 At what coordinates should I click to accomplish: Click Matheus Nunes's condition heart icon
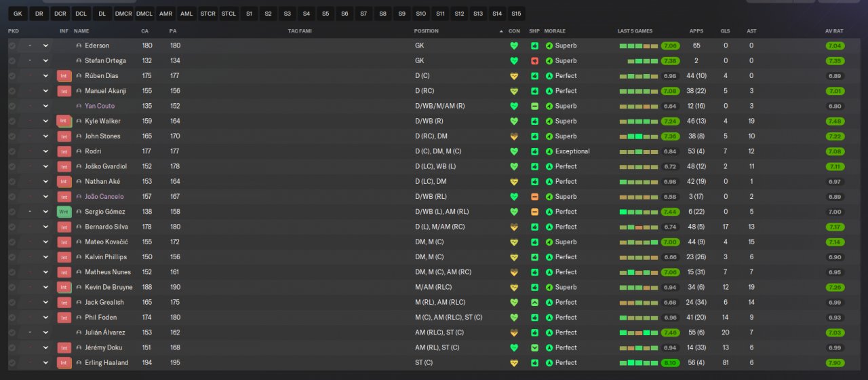514,272
